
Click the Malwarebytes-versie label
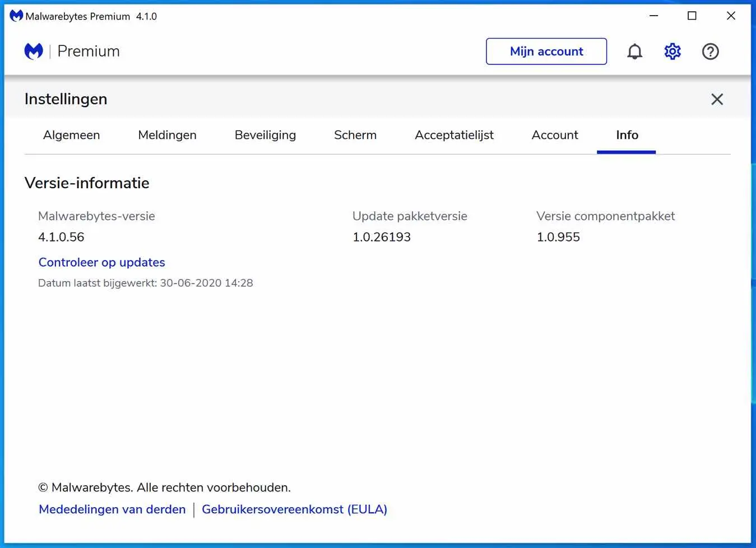pos(96,216)
